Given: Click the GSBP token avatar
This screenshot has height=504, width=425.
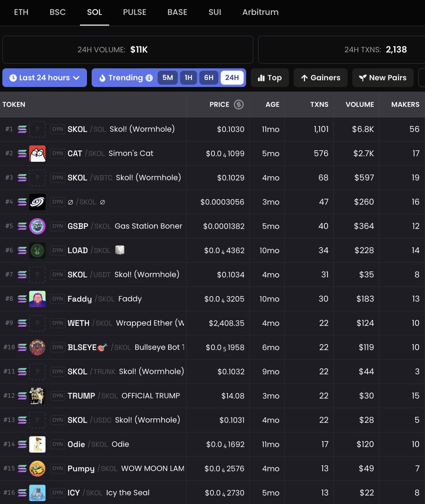Looking at the screenshot, I should [37, 226].
